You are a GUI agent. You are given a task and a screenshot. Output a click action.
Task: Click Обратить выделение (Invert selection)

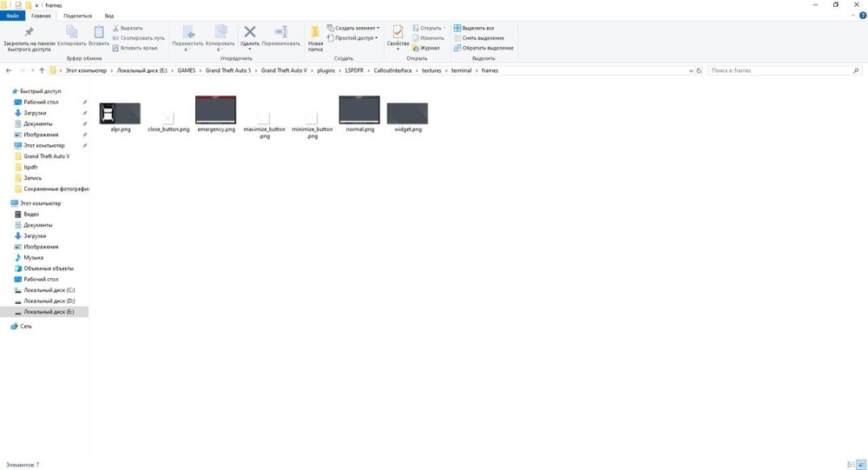coord(483,48)
